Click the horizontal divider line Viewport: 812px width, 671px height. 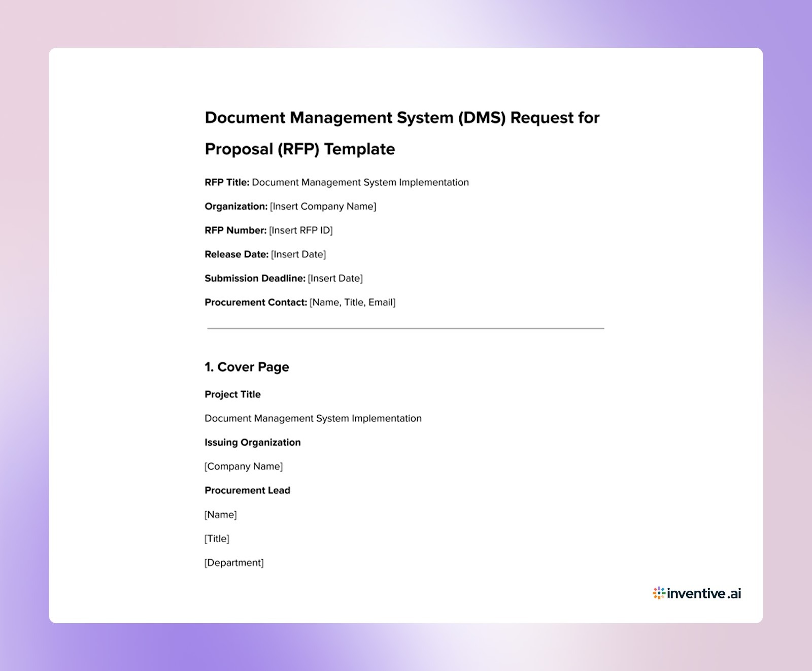pyautogui.click(x=404, y=328)
